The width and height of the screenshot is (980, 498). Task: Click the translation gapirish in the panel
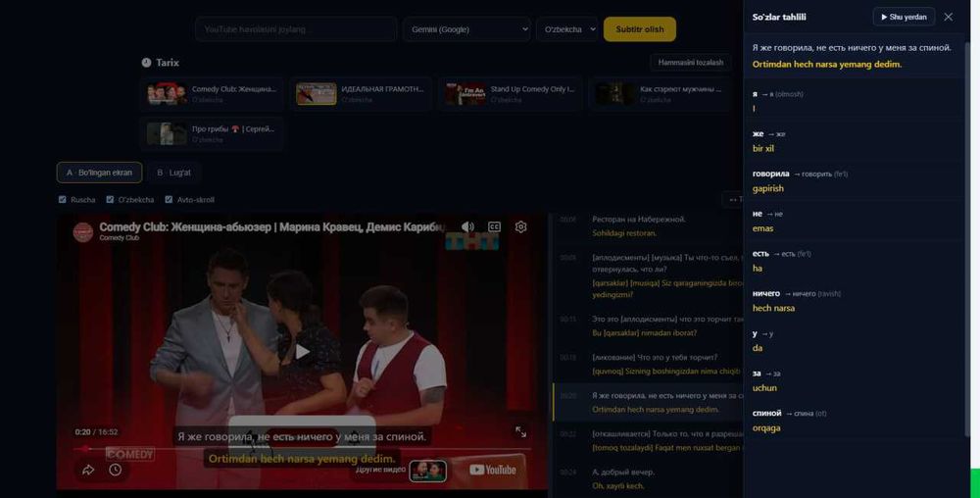[768, 188]
